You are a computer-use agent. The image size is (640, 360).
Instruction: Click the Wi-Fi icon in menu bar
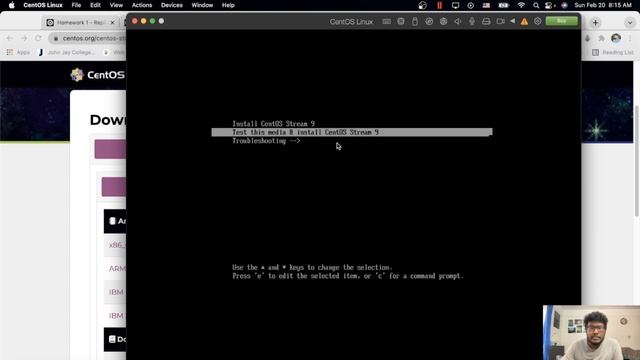click(521, 5)
